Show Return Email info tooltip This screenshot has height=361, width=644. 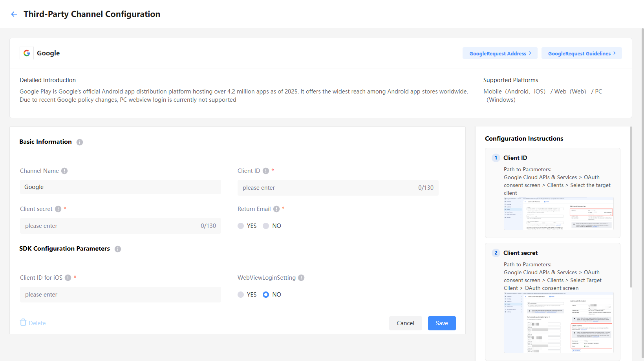276,209
